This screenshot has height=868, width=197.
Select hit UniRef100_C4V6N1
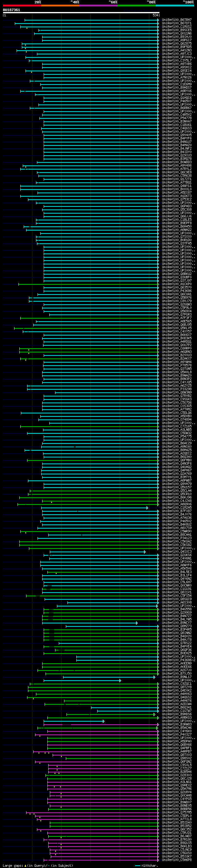177,558
